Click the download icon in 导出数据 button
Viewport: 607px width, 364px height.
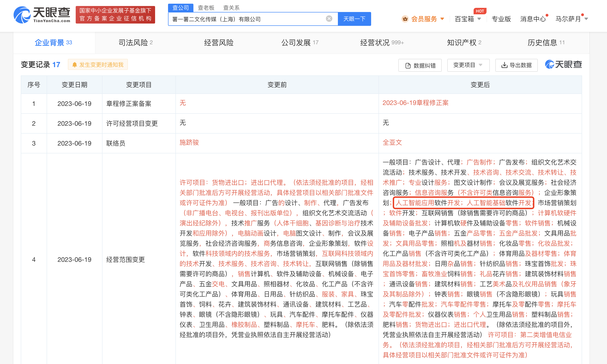(505, 65)
